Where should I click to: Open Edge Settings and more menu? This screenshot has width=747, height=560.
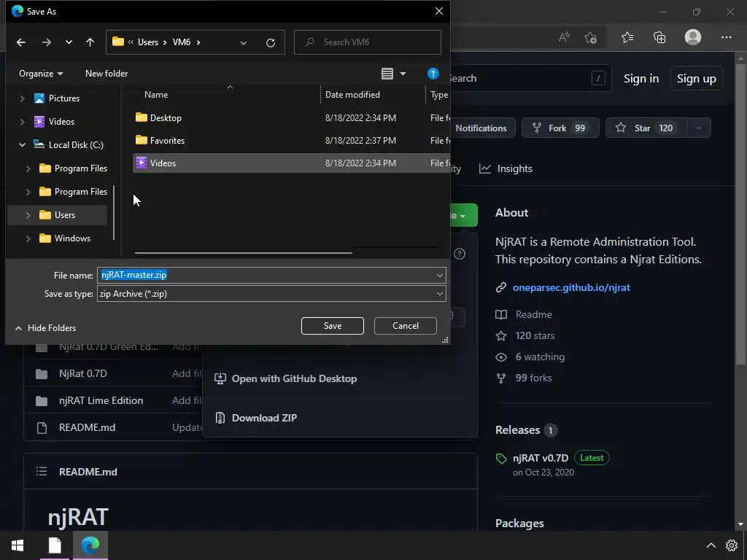click(727, 37)
